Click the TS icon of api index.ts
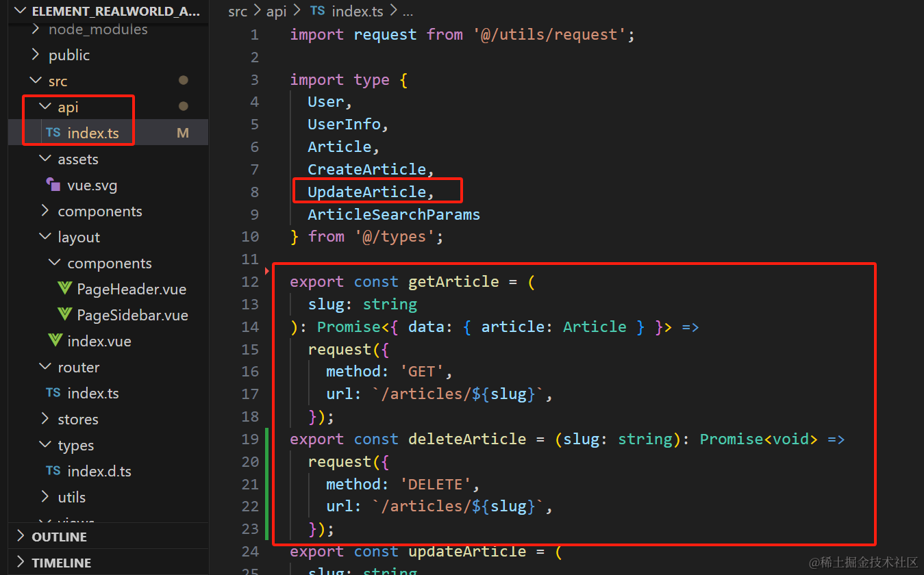 53,133
